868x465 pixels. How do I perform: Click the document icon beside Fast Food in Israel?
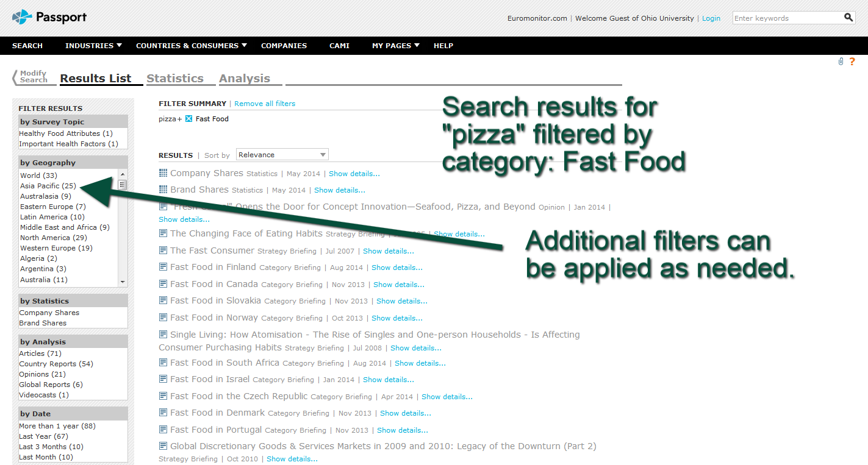tap(163, 378)
